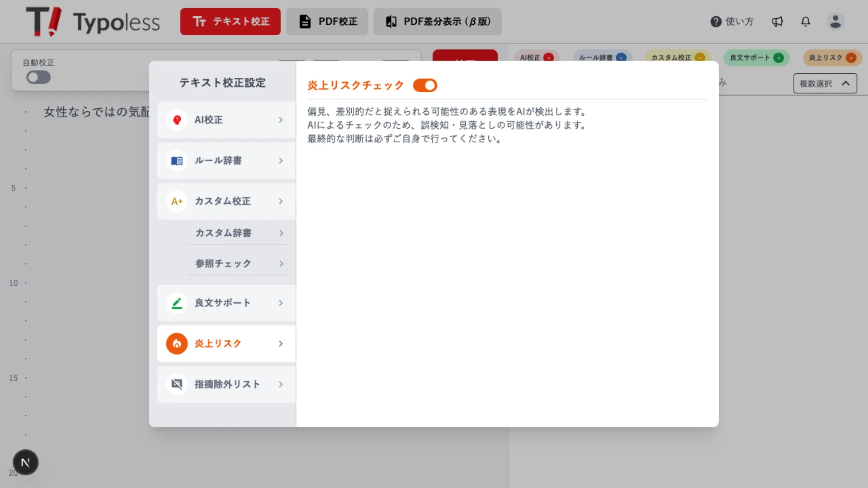Image resolution: width=868 pixels, height=488 pixels.
Task: Click the 良文サポート pencil icon
Action: tap(177, 303)
